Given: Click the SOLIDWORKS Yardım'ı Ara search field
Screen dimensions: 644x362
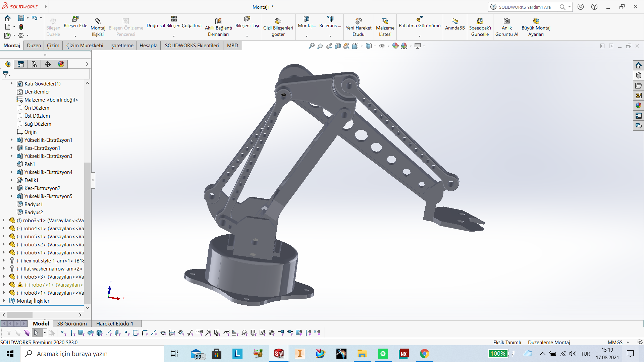Looking at the screenshot, I should tap(525, 7).
